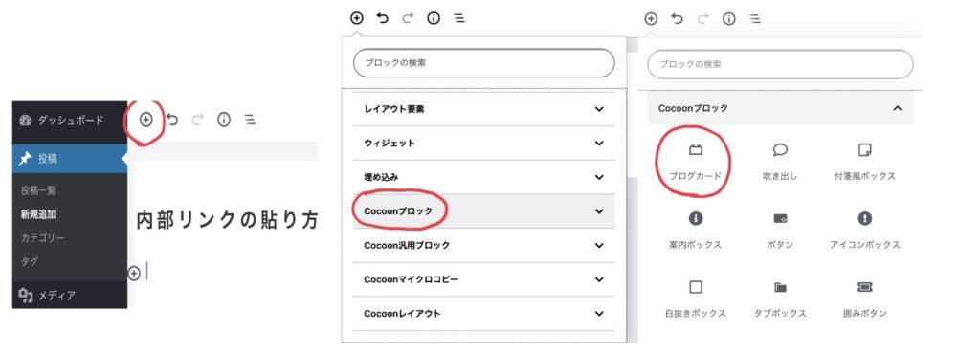This screenshot has width=980, height=354.
Task: Open ダッシュボード in the sidebar
Action: click(x=70, y=120)
